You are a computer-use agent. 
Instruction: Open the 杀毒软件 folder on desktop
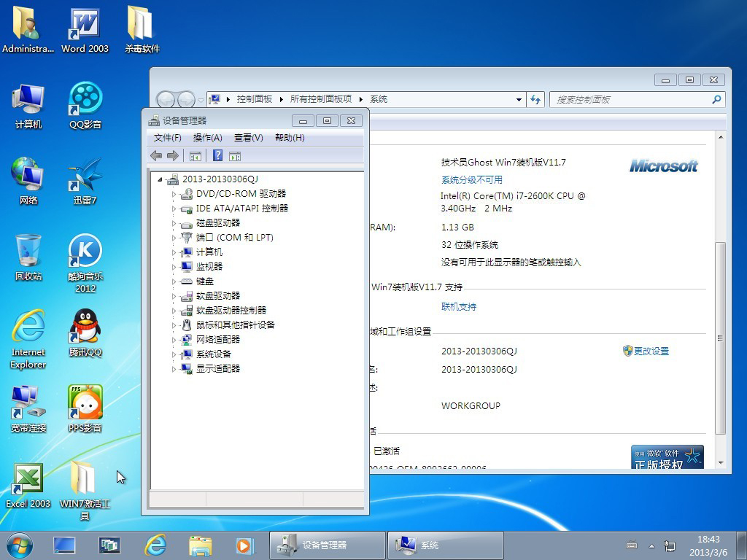(x=142, y=28)
